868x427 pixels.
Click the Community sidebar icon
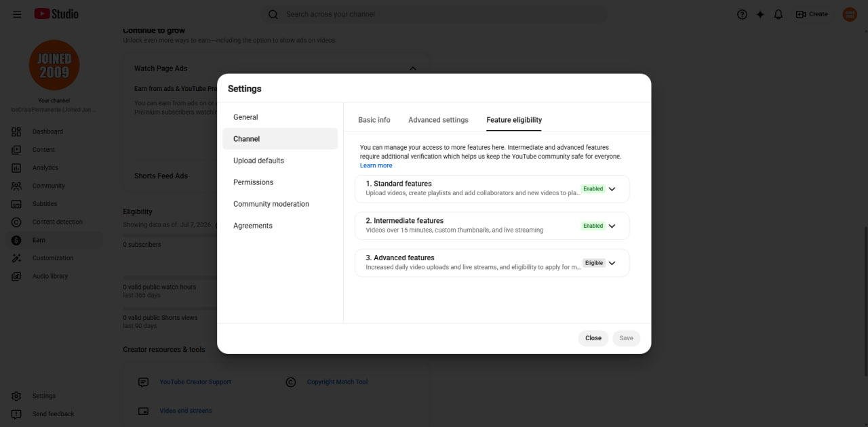(x=16, y=186)
